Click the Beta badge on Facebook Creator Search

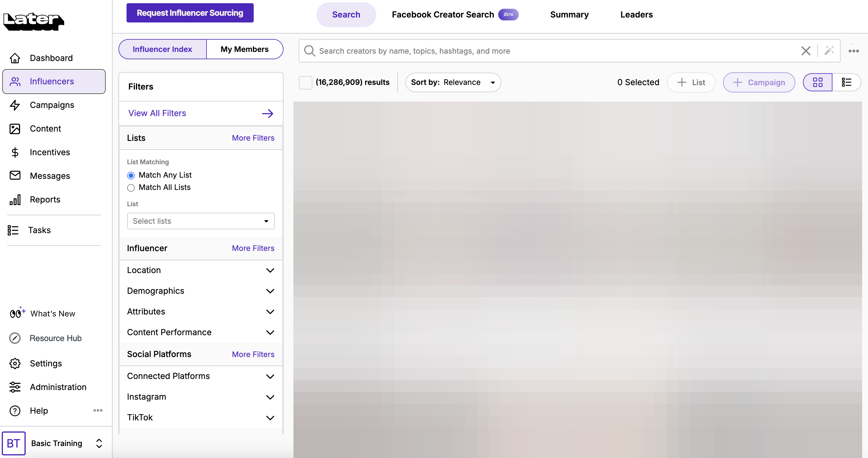508,15
